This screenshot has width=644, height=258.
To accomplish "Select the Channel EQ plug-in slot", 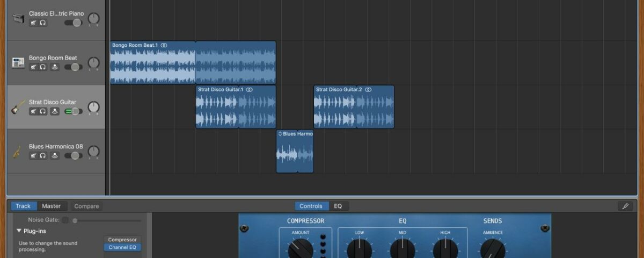I will (122, 247).
